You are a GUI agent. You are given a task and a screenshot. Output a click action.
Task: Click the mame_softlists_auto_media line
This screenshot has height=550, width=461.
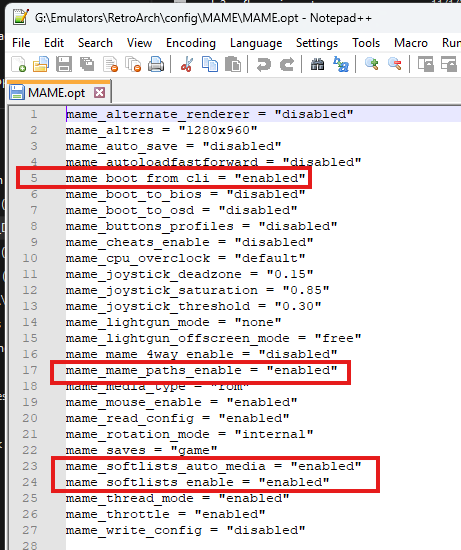coord(213,467)
